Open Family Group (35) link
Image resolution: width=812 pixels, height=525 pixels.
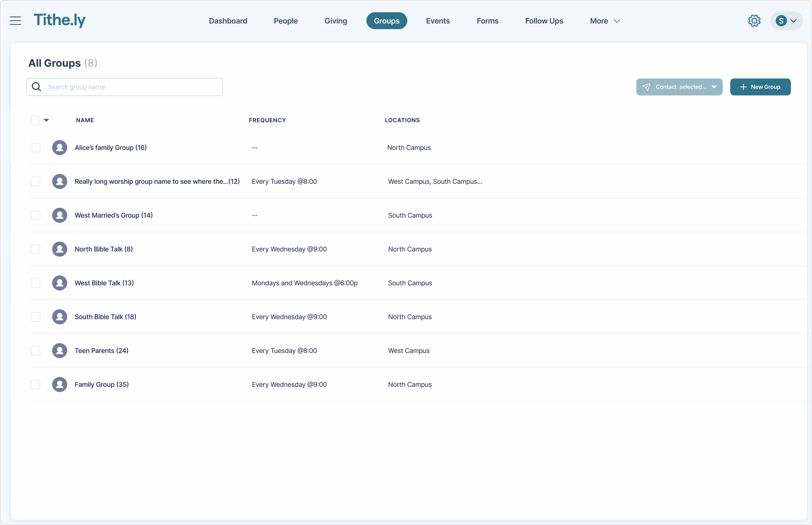pos(101,384)
